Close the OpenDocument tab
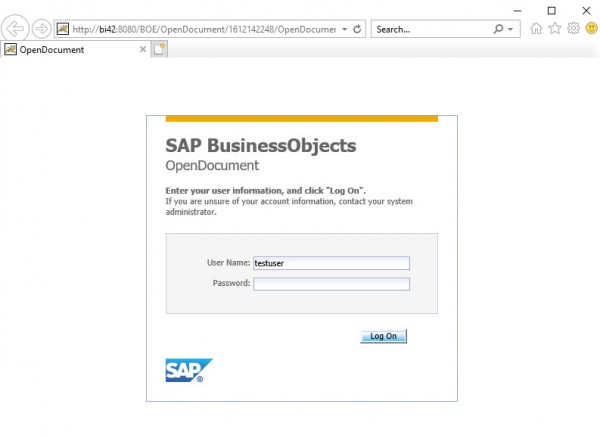 coord(143,49)
